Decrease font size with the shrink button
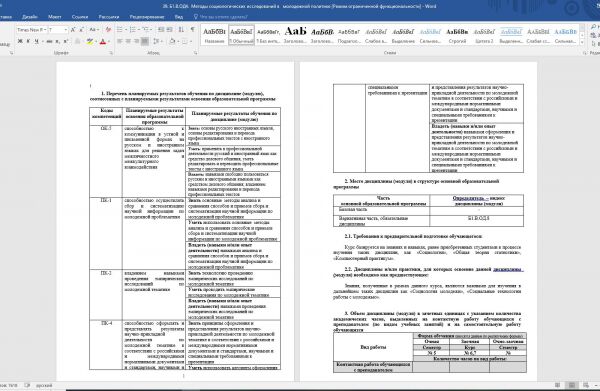The height and width of the screenshot is (391, 600). 82,29
